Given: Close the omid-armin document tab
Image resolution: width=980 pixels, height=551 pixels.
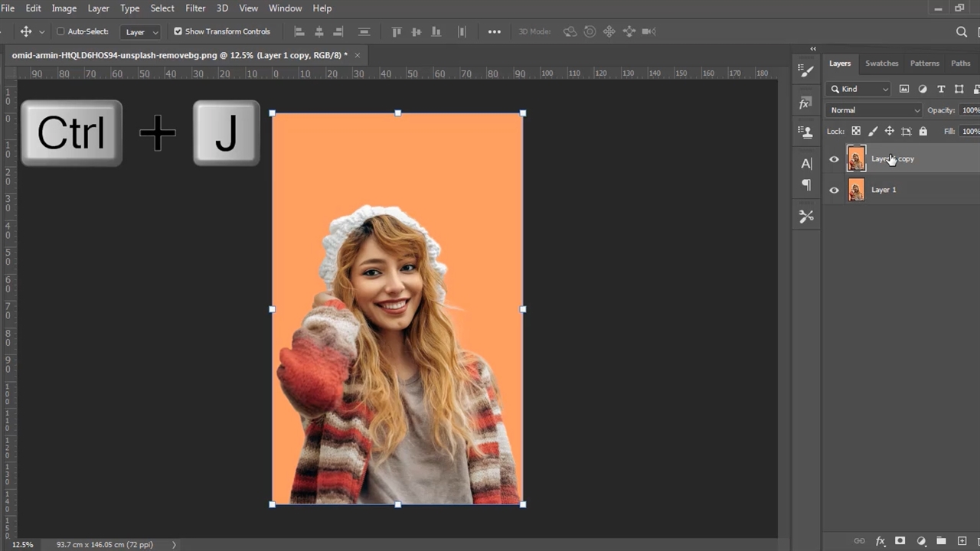Looking at the screenshot, I should coord(357,55).
